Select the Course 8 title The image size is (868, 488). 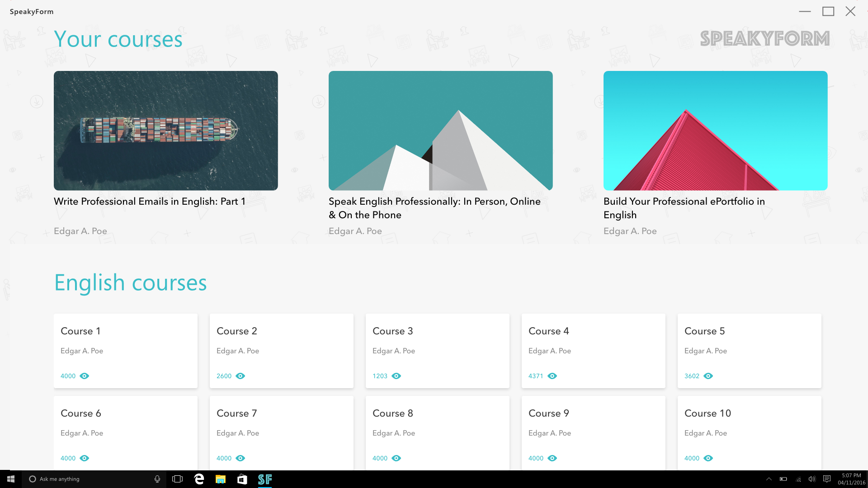click(393, 413)
